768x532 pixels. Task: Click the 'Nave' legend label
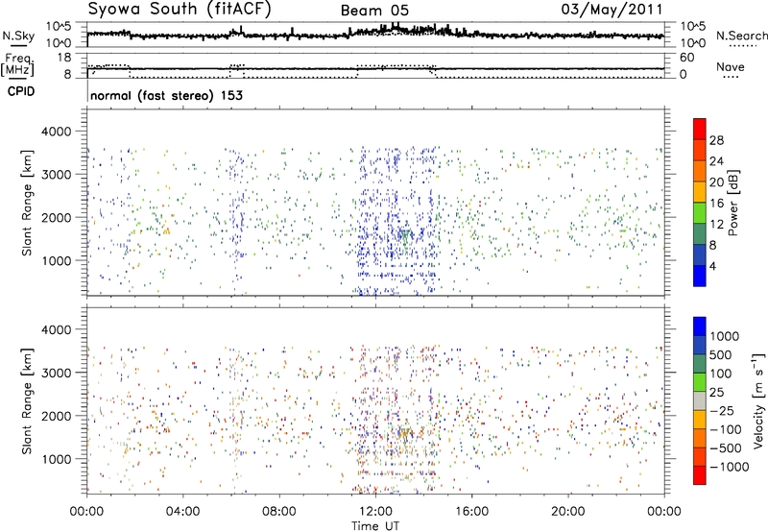(731, 67)
